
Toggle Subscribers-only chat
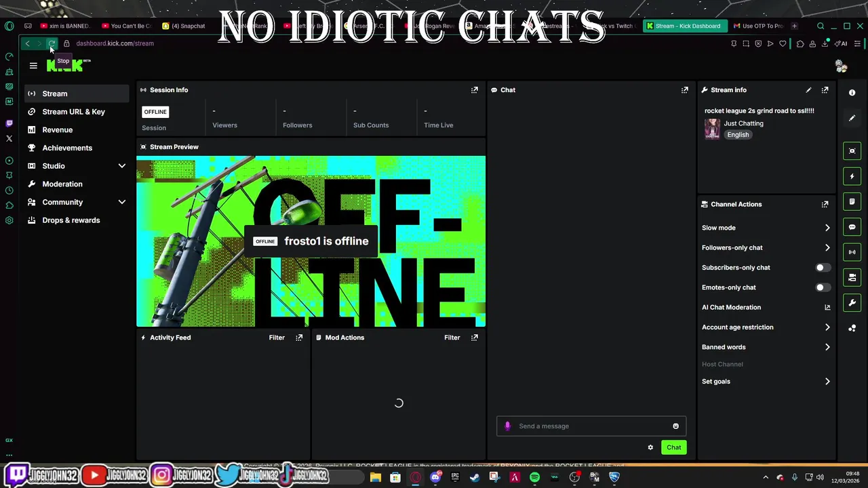coord(823,268)
